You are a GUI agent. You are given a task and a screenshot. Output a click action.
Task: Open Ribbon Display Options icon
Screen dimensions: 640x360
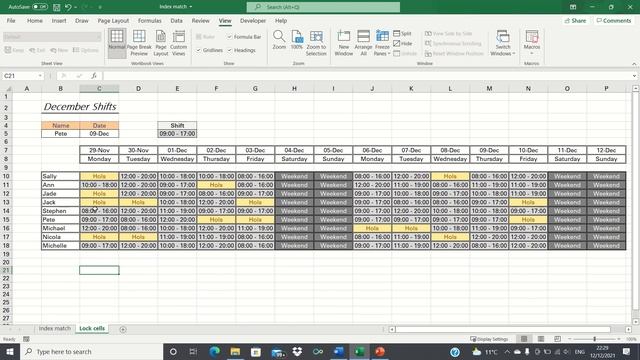point(573,7)
